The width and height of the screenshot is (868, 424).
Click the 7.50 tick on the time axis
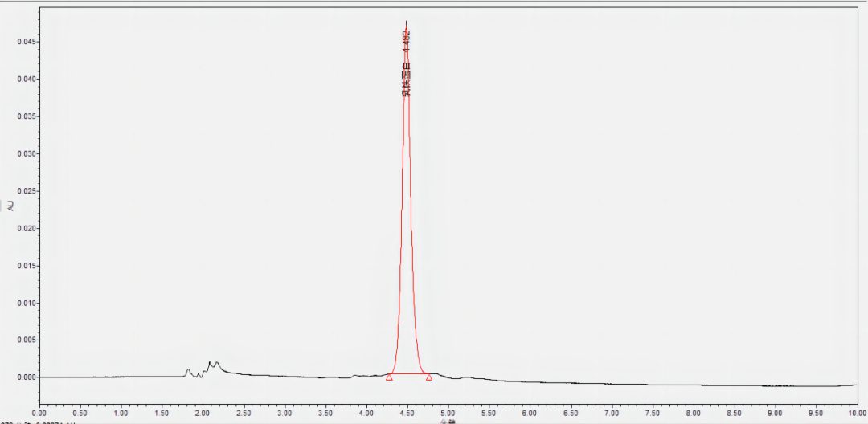[x=653, y=413]
